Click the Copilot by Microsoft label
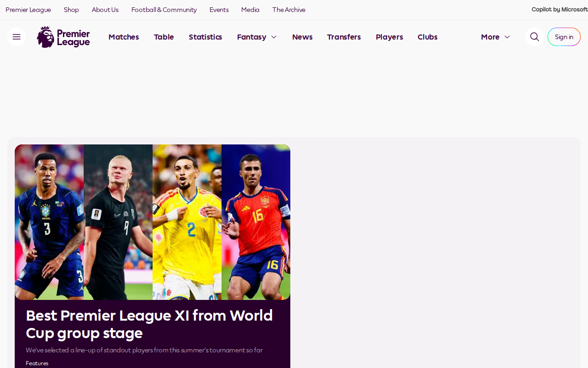 (560, 10)
